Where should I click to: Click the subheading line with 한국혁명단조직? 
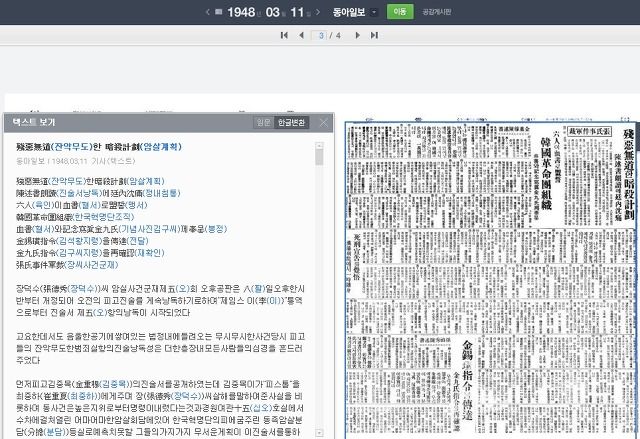(x=75, y=217)
